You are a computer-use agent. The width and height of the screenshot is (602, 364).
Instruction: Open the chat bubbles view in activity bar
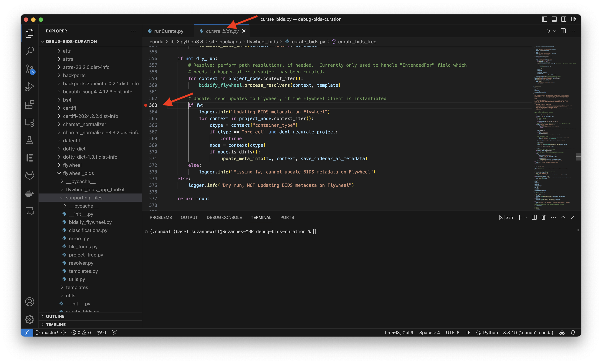(x=30, y=211)
